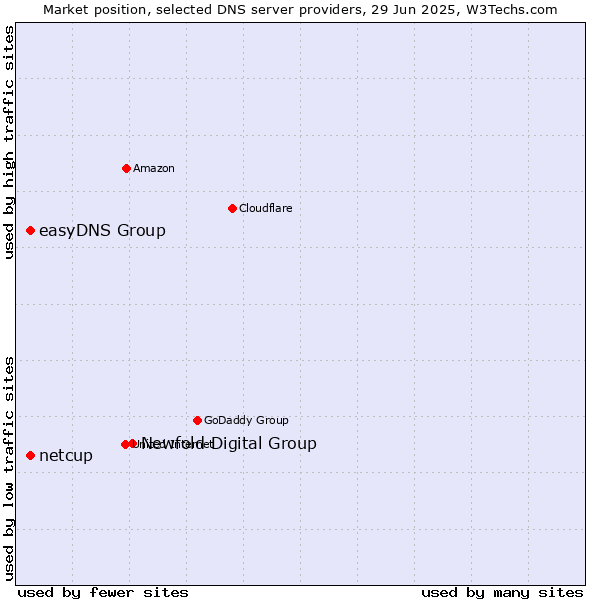600x600 pixels.
Task: Click the 'used by high traffic sites' axis label
Action: (9, 142)
